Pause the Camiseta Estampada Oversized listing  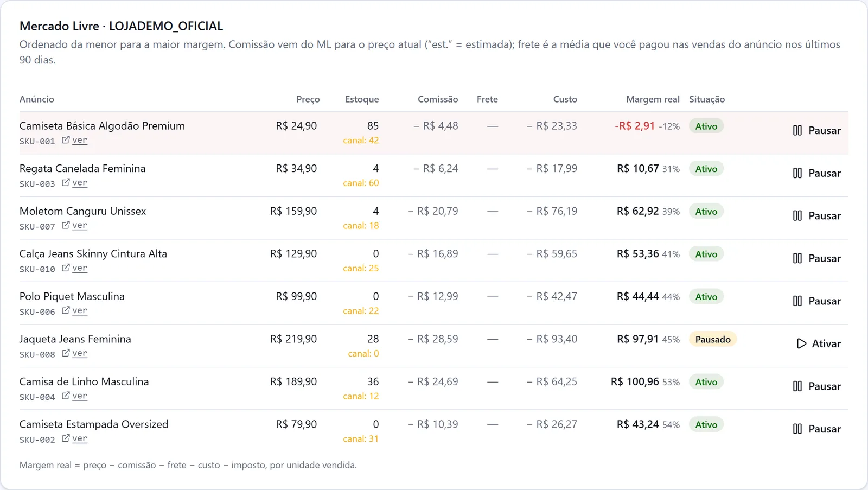[x=816, y=429]
